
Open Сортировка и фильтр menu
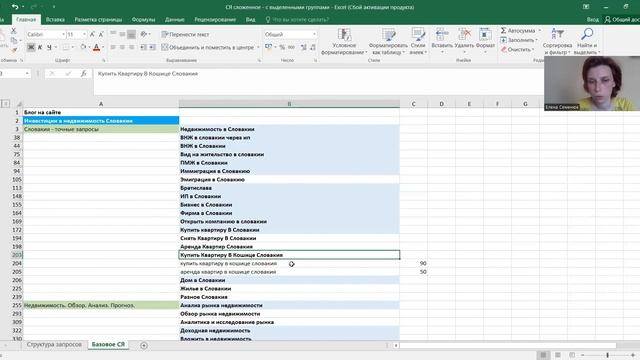pyautogui.click(x=557, y=41)
